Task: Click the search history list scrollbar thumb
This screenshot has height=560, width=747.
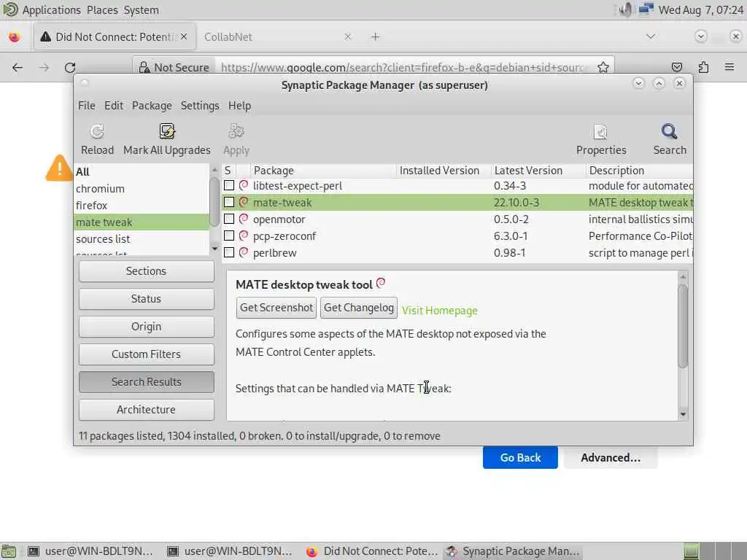Action: click(x=214, y=202)
